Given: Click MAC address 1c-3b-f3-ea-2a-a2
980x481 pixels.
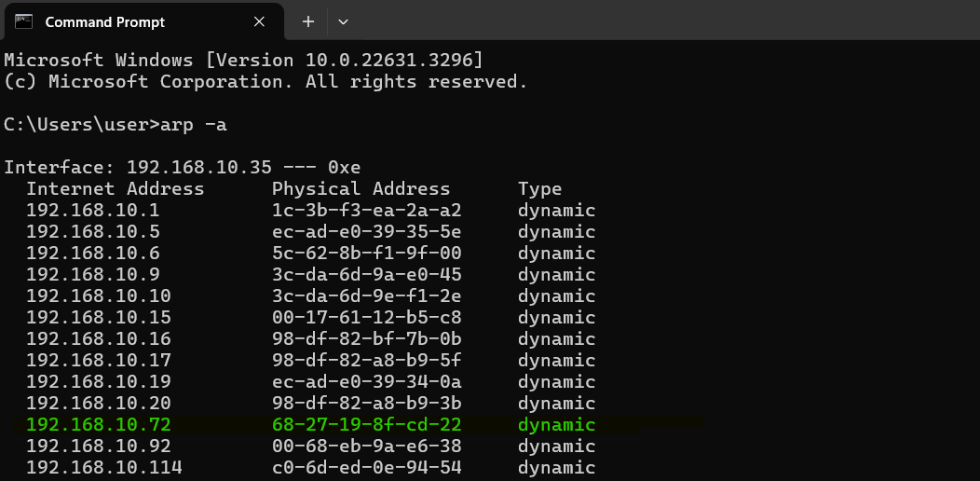Looking at the screenshot, I should 366,211.
